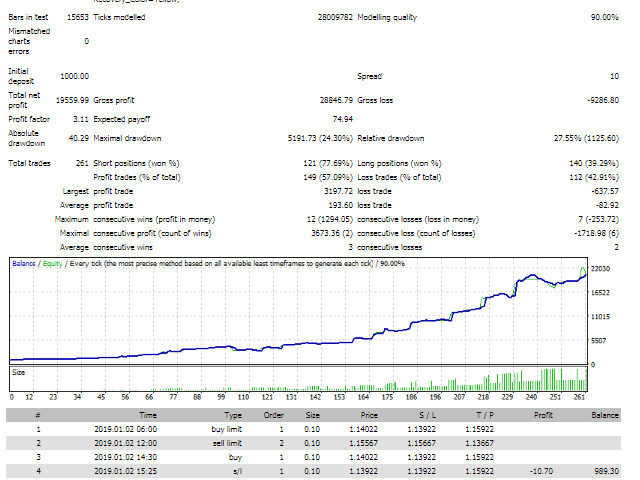This screenshot has height=480, width=640.
Task: Click the Price column header
Action: (x=369, y=415)
